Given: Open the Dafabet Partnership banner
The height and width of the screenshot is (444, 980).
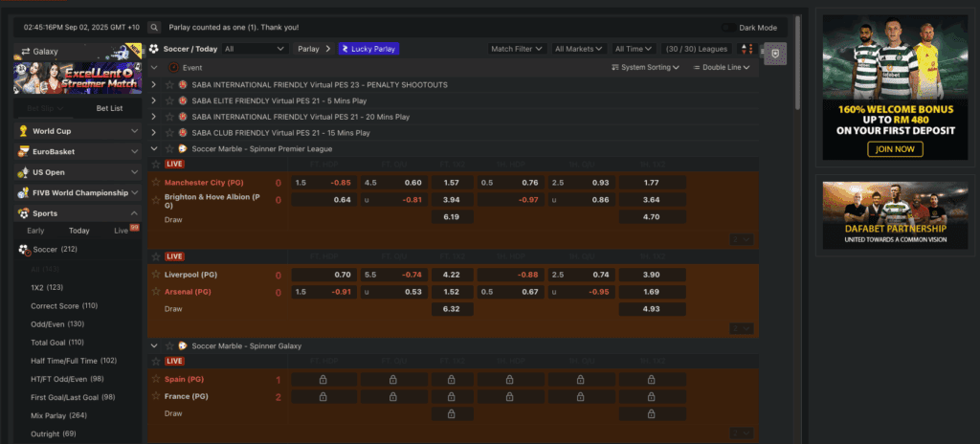Looking at the screenshot, I should (895, 215).
